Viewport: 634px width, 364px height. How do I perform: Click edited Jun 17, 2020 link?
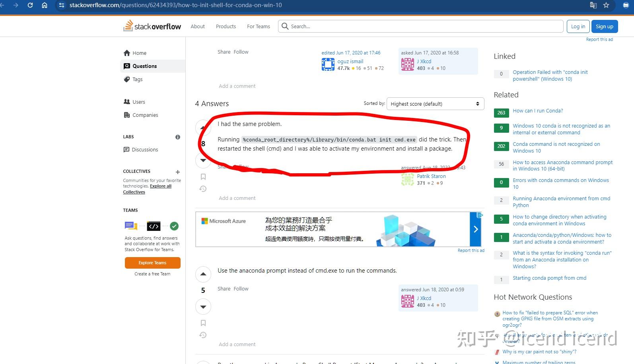(351, 52)
